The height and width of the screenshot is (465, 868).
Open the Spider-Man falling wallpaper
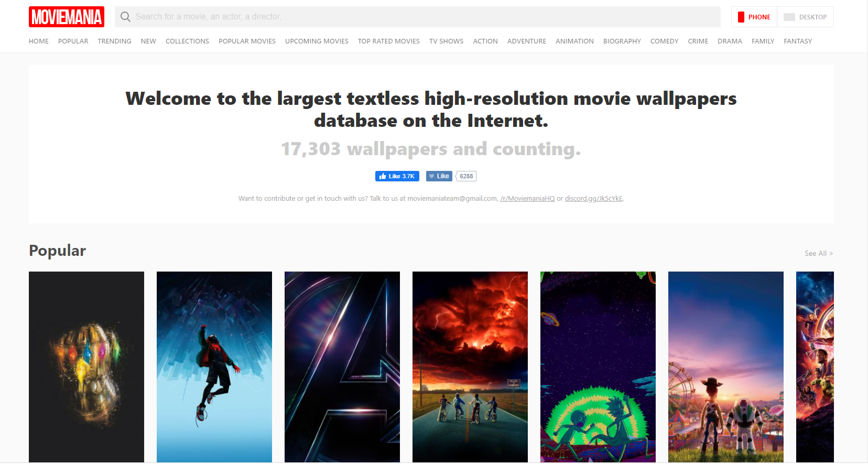click(214, 367)
